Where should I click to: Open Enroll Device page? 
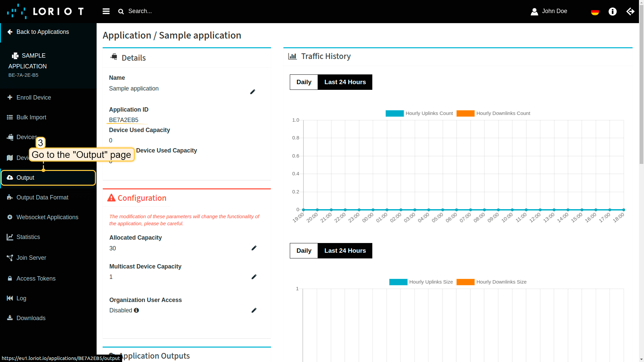34,98
